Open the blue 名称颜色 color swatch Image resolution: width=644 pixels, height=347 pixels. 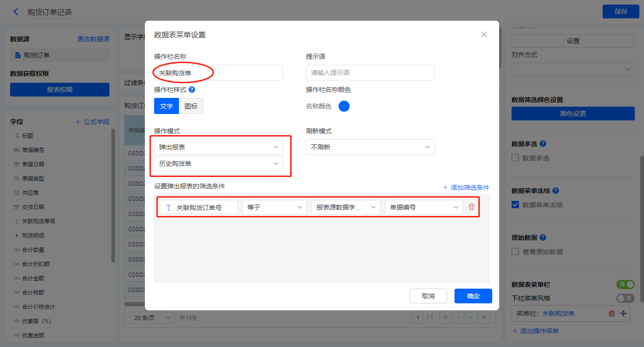tap(344, 106)
